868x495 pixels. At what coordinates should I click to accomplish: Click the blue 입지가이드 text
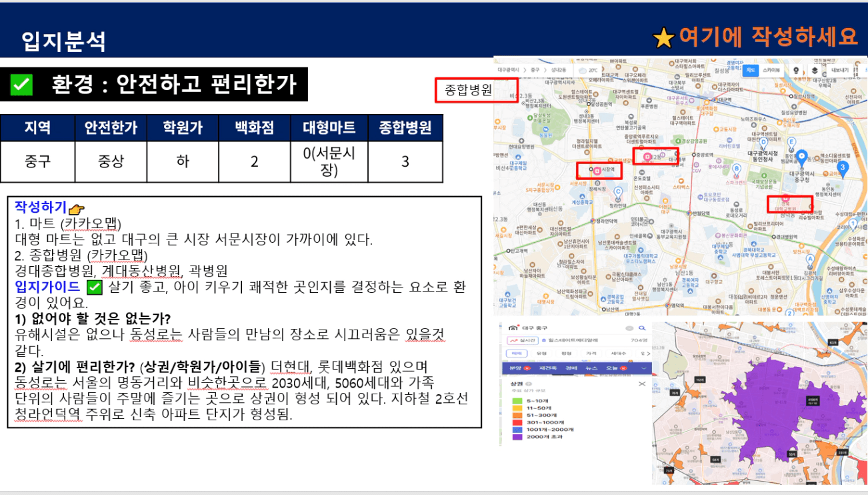pos(48,288)
